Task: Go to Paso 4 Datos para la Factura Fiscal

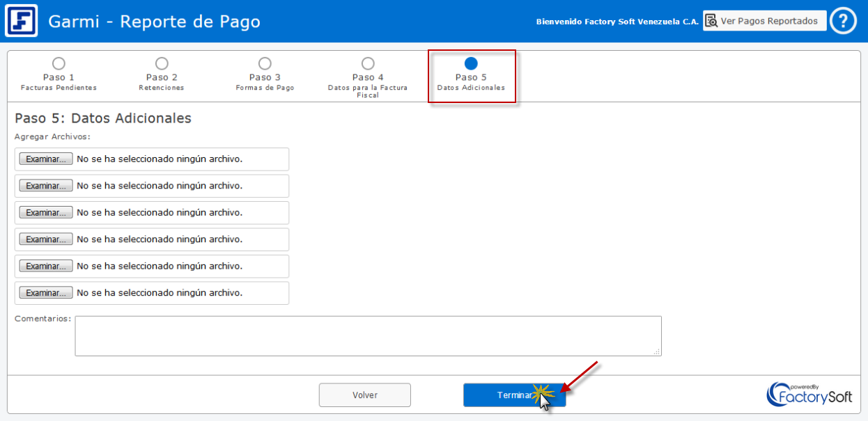Action: point(368,64)
